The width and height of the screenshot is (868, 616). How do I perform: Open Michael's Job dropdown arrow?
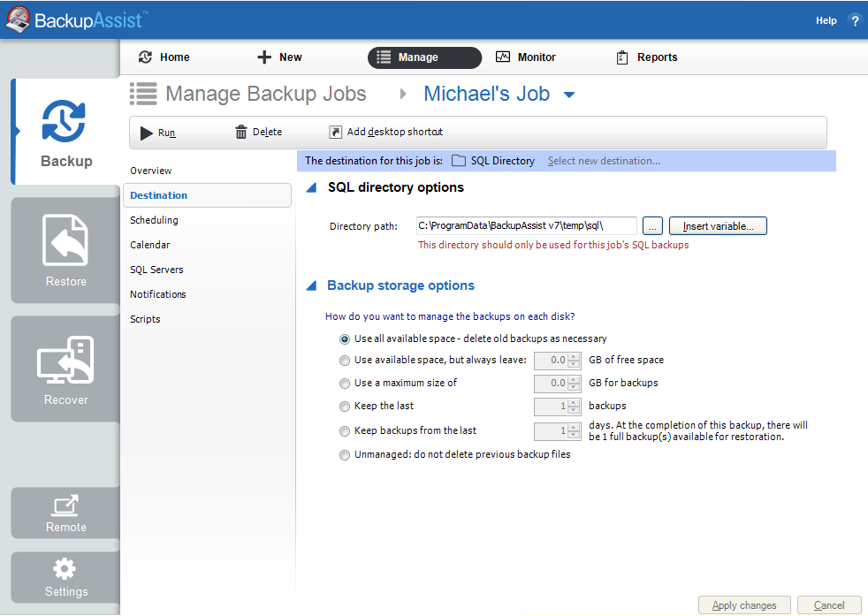point(569,95)
